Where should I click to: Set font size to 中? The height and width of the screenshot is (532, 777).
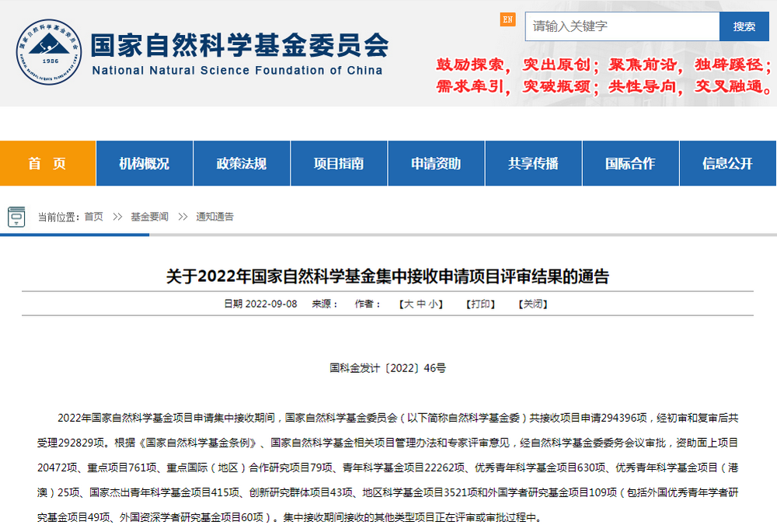click(x=421, y=304)
